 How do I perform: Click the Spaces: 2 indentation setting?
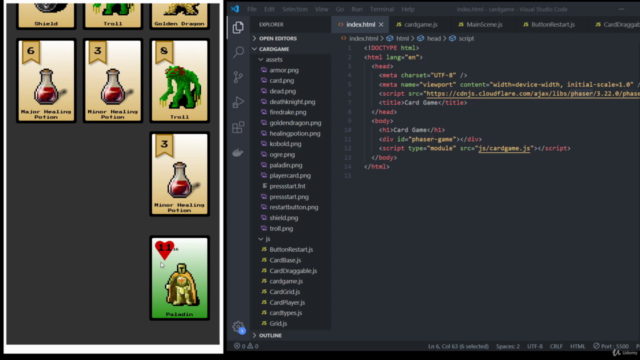click(508, 346)
